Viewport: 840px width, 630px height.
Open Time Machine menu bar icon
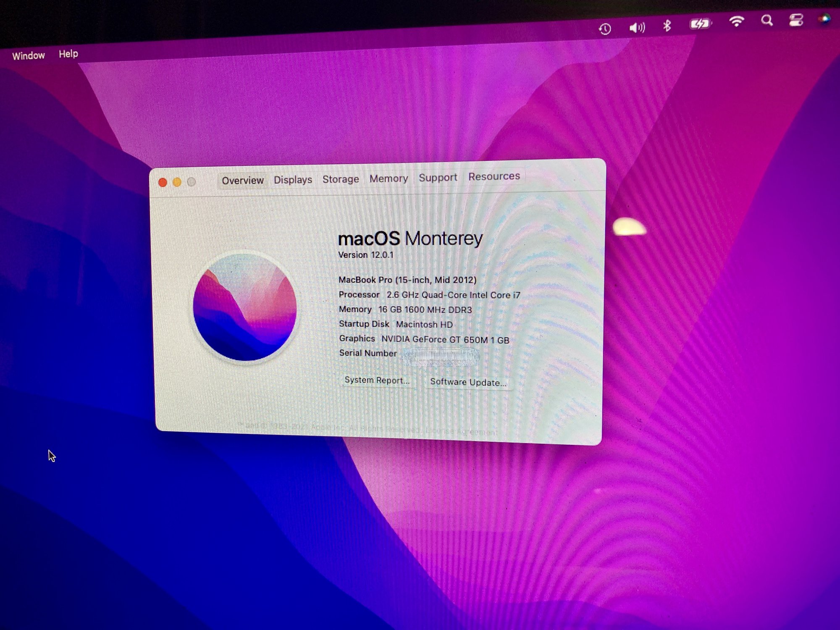(605, 29)
